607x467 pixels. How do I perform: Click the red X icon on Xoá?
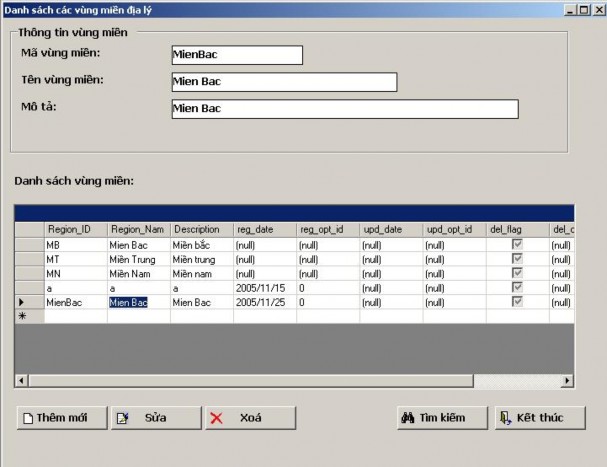216,418
